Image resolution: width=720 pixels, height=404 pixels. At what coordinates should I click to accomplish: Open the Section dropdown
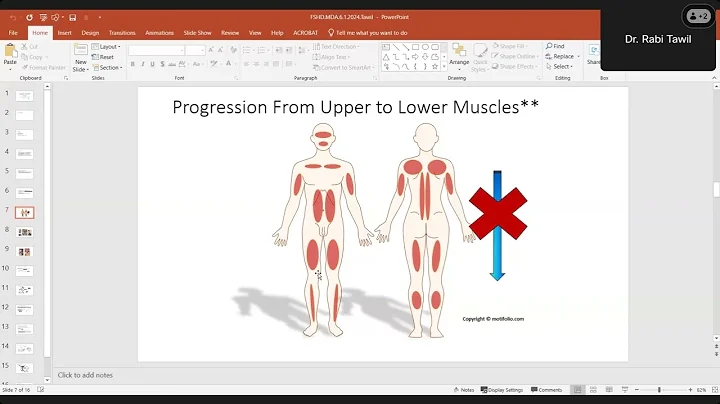(107, 67)
